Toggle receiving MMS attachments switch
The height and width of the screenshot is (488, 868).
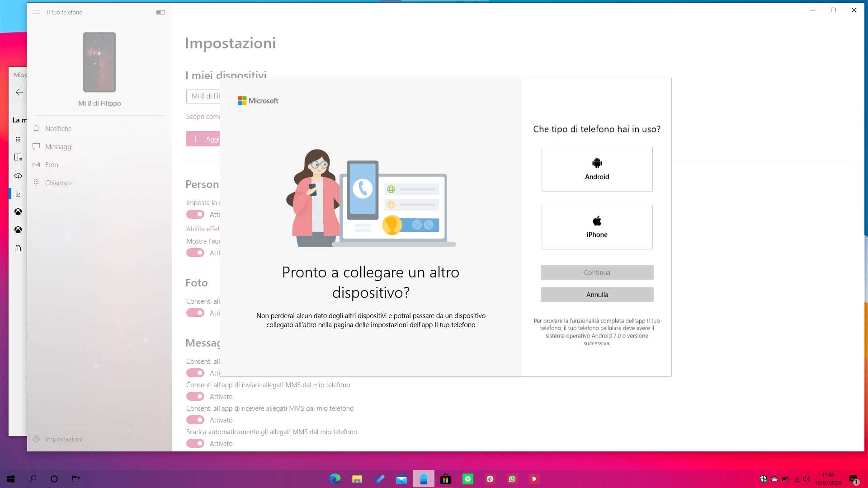195,420
